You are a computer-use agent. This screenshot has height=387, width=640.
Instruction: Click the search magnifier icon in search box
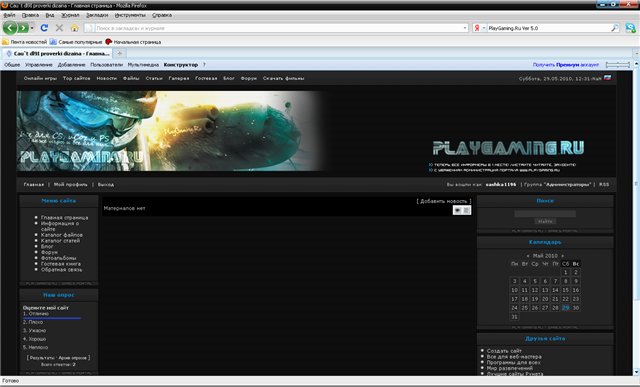615,28
